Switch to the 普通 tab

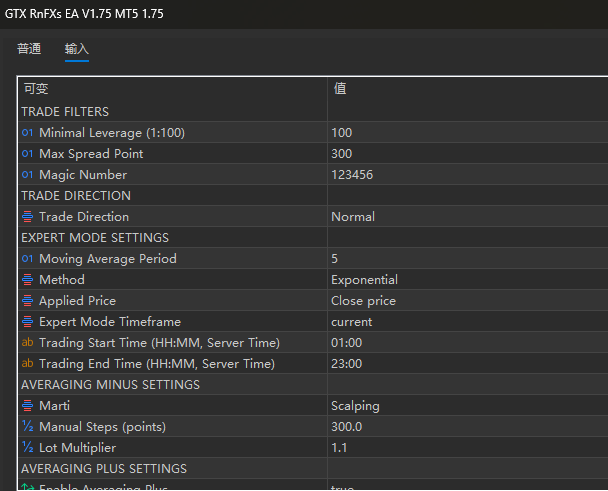[29, 49]
